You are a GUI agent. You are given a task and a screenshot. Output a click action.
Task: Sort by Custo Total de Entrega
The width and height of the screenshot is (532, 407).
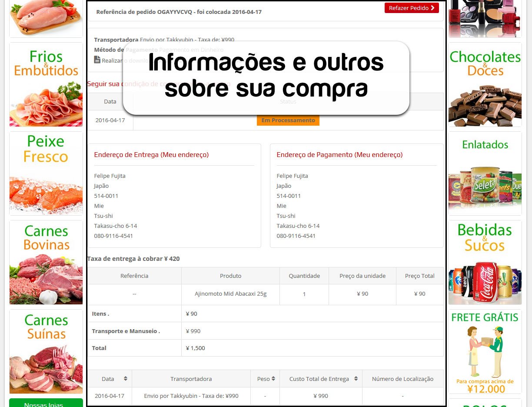(x=356, y=379)
